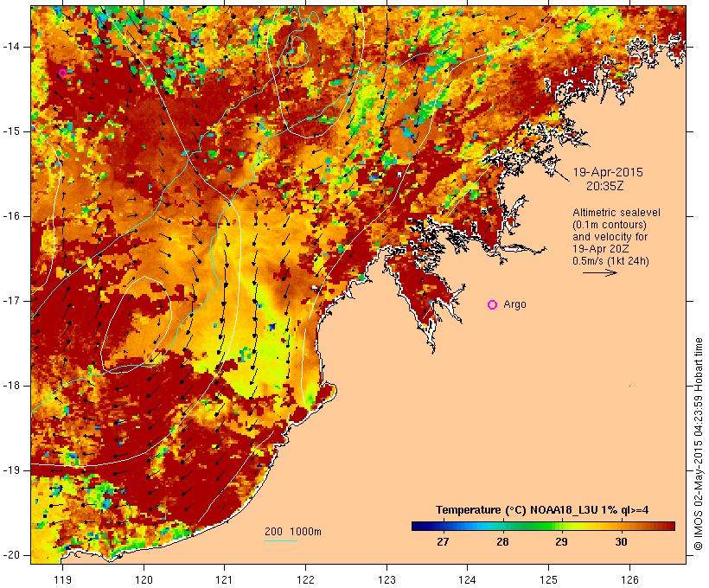Click the '27' colorbar tick label
Viewport: 709px width, 588px height.
[443, 542]
